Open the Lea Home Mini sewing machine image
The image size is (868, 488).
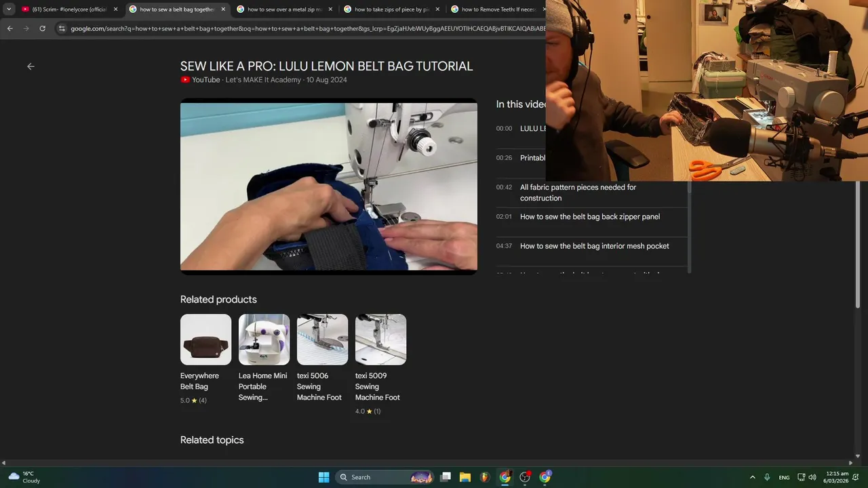pos(264,340)
